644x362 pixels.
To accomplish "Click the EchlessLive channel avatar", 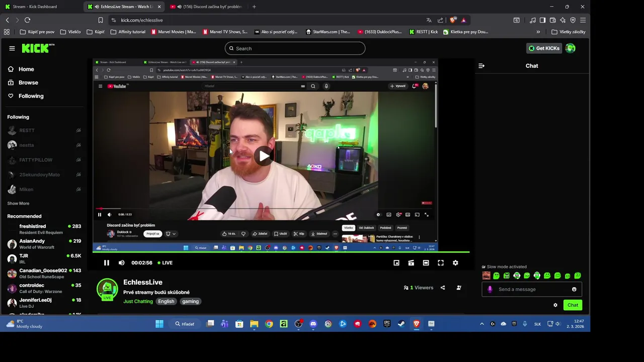I will (x=107, y=289).
